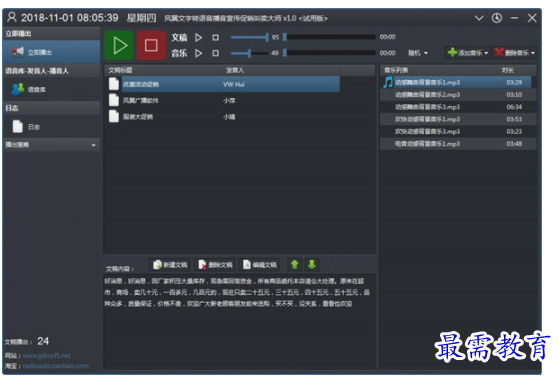Click the 编辑文稿 edit script button
The height and width of the screenshot is (378, 559).
click(260, 265)
